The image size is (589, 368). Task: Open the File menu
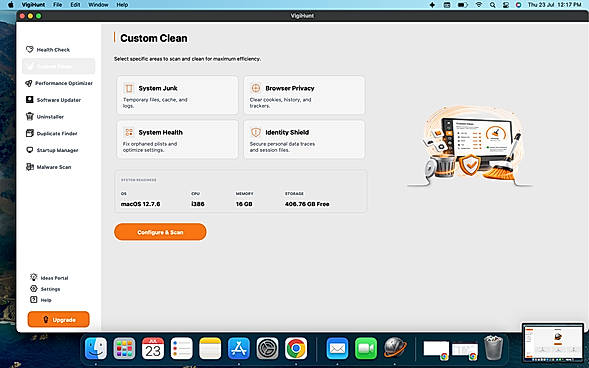[x=57, y=5]
